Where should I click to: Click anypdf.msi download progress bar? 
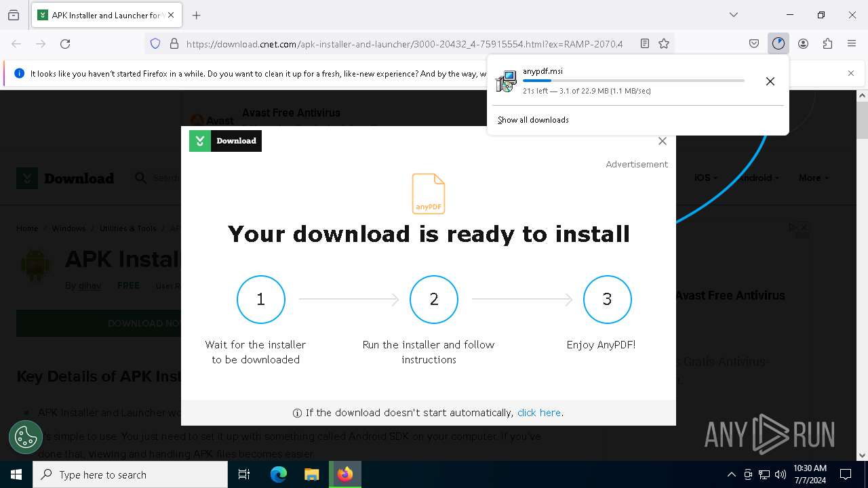pyautogui.click(x=633, y=81)
